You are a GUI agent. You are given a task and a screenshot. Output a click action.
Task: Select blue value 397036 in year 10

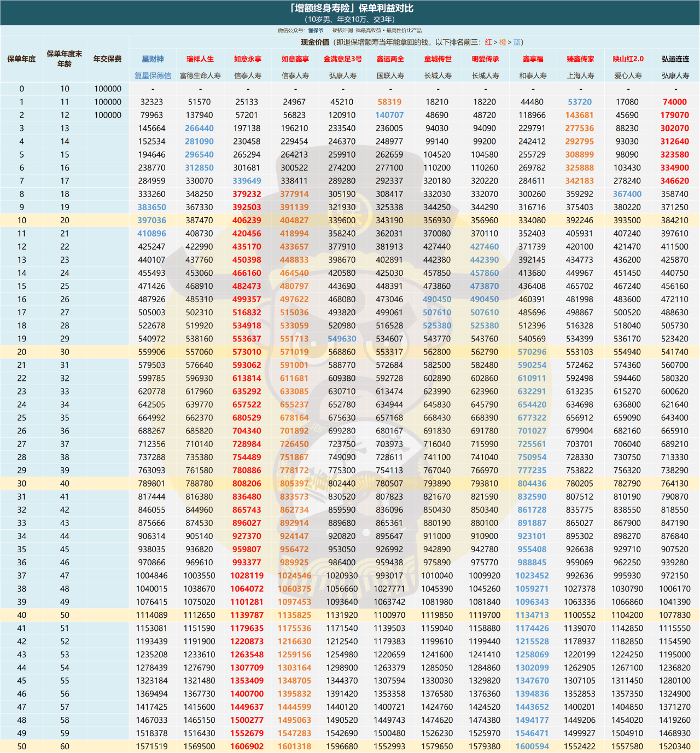click(151, 221)
